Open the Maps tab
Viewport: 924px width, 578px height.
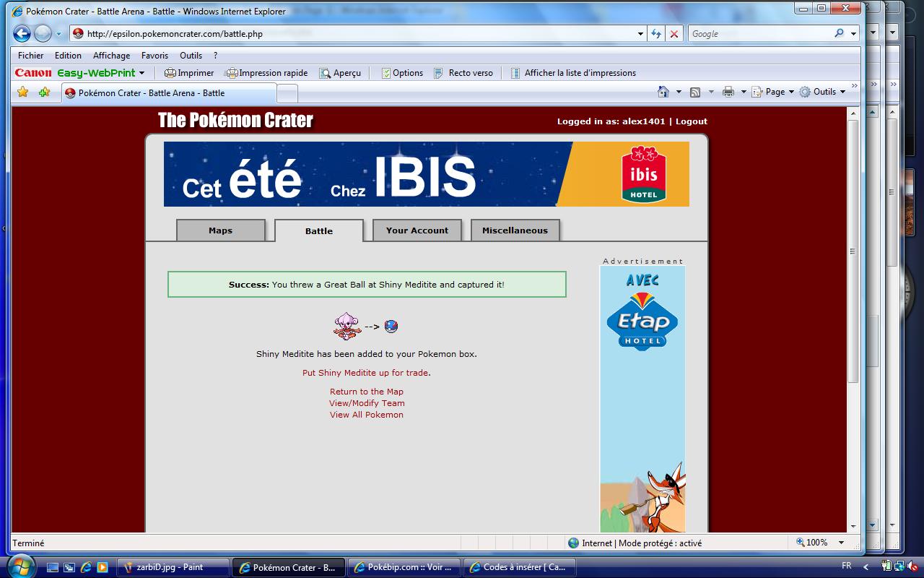coord(220,230)
